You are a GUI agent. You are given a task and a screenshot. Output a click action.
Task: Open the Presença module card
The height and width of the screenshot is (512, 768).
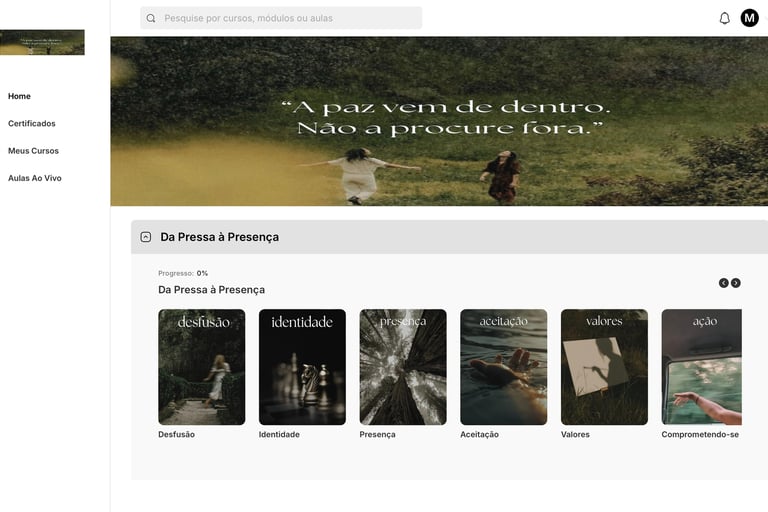tap(403, 367)
